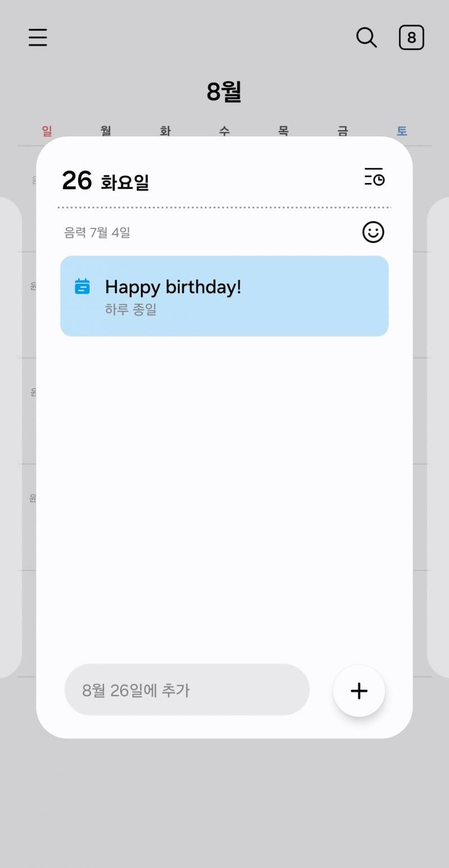
Task: Tap the smiley icon to add a sticker
Action: 373,232
